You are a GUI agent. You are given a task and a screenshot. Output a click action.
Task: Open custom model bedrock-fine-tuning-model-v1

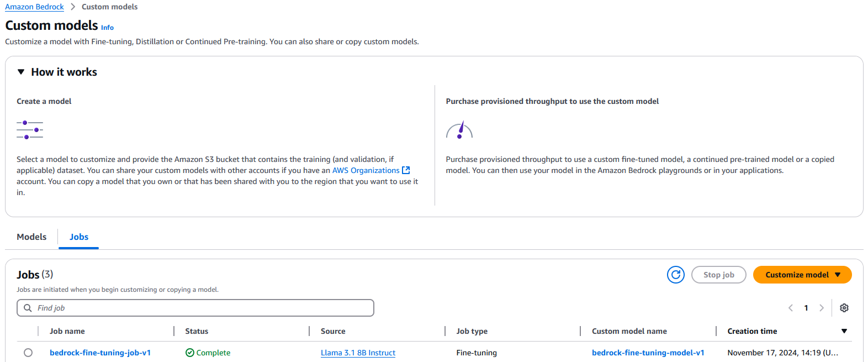tap(648, 353)
